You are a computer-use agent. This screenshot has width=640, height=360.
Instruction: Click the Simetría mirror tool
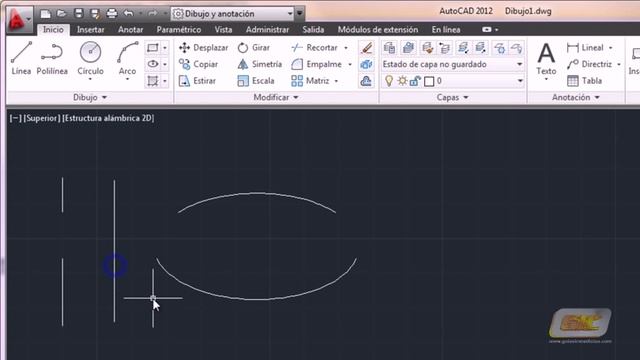click(260, 64)
